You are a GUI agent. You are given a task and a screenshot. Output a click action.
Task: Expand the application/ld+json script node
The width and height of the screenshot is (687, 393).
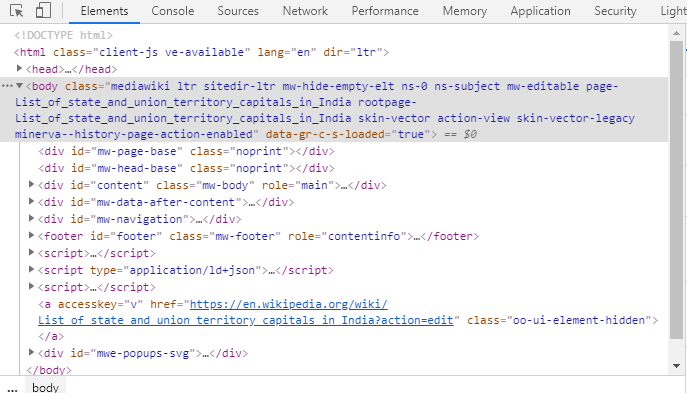click(x=31, y=269)
